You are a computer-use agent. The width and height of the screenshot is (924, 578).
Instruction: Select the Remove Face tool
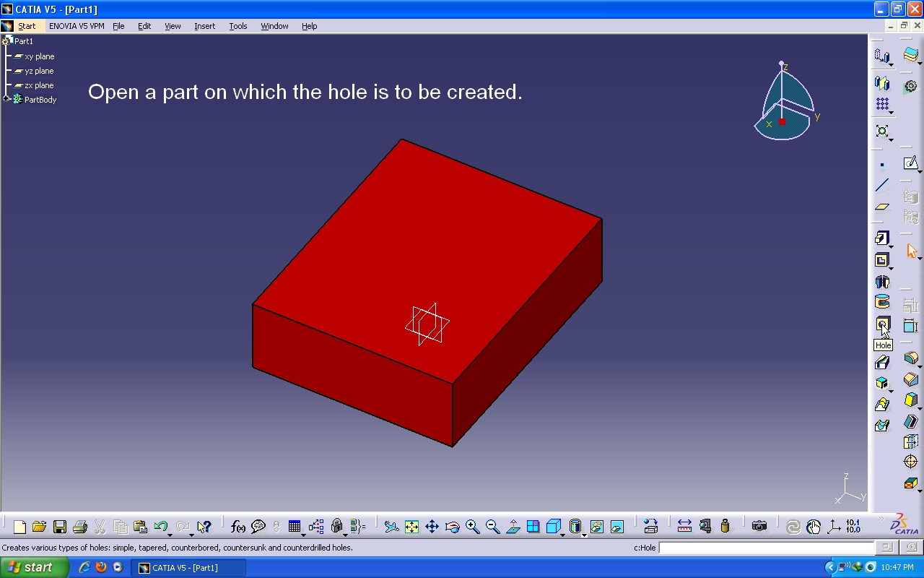click(911, 483)
